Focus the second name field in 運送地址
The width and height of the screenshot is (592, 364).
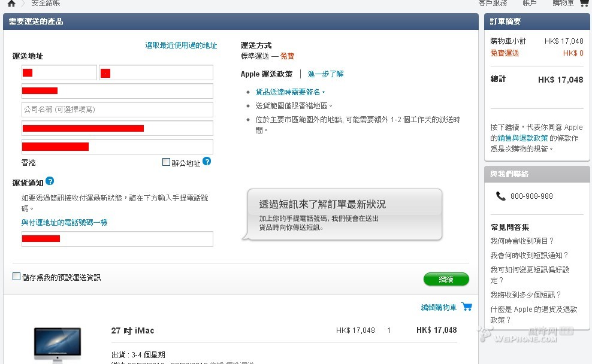click(156, 72)
